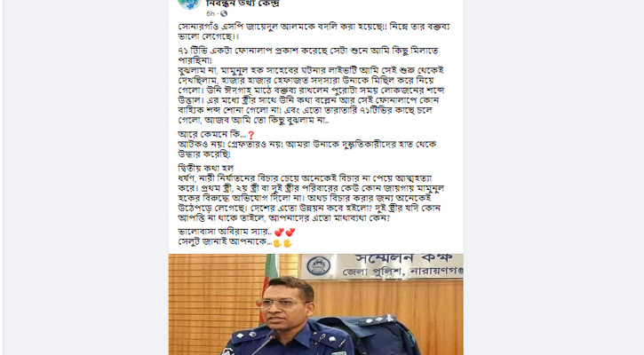This screenshot has width=644, height=355.
Task: Click the red hearts emoji
Action: (284, 233)
